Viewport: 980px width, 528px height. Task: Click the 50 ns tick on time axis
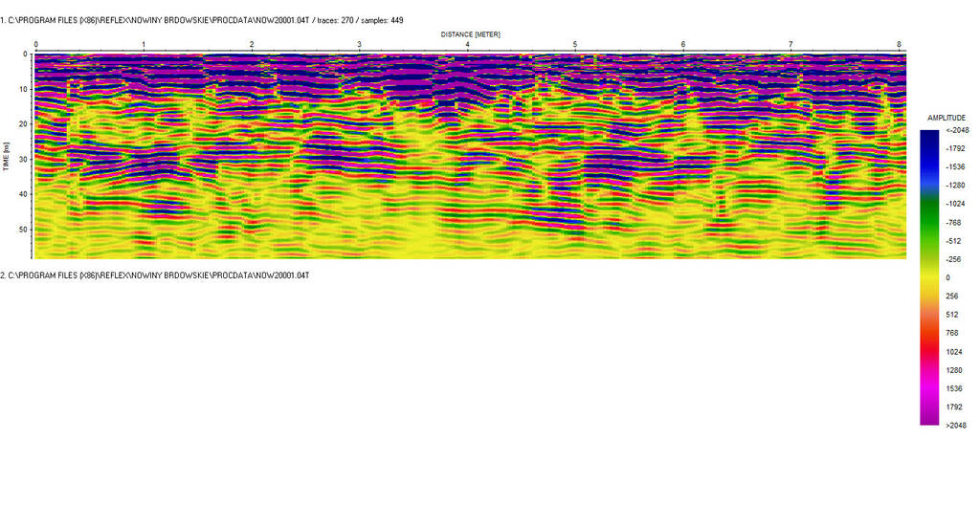pos(25,230)
